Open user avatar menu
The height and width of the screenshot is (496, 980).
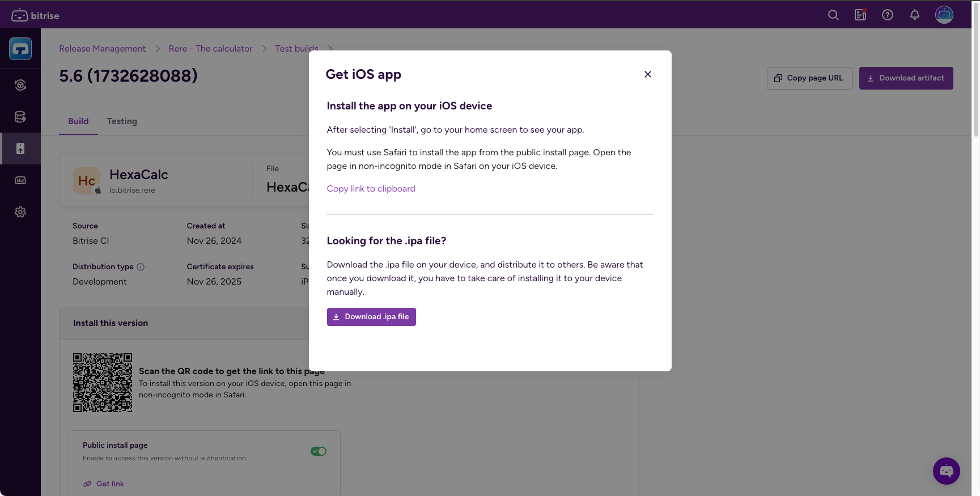pos(944,15)
